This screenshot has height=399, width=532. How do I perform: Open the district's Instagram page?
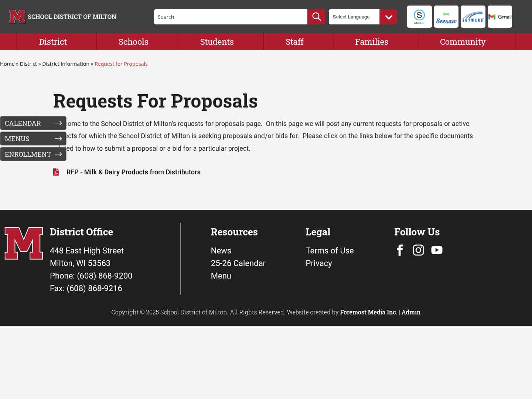[x=418, y=250]
